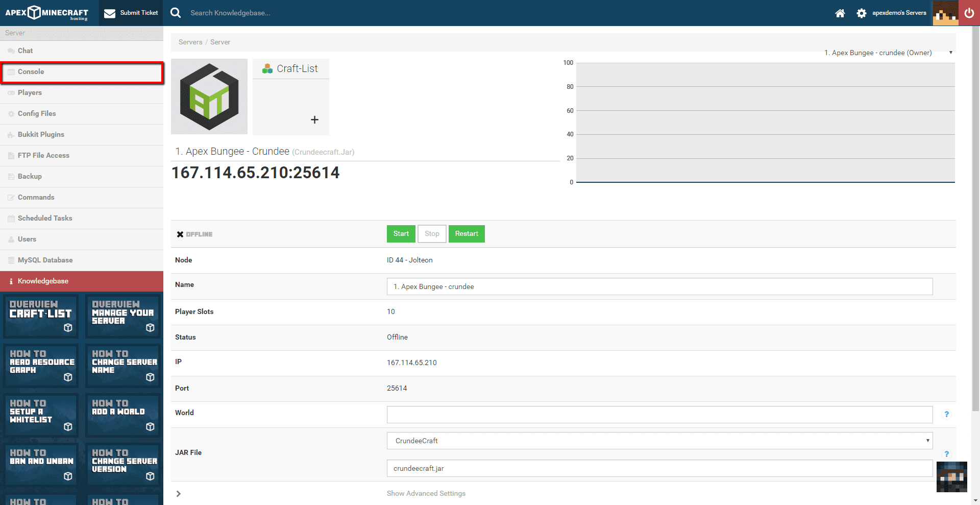The height and width of the screenshot is (505, 980).
Task: Open How To Ban and Unban tile
Action: pos(41,465)
